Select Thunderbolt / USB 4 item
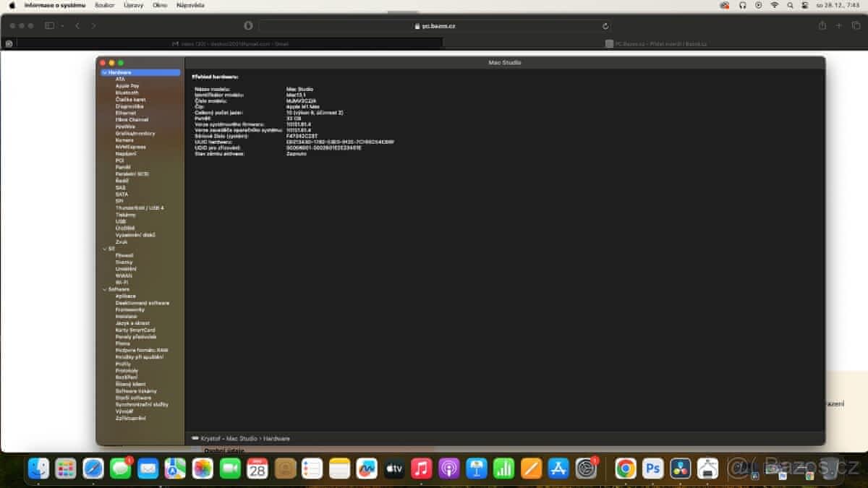This screenshot has width=868, height=488. tap(140, 207)
